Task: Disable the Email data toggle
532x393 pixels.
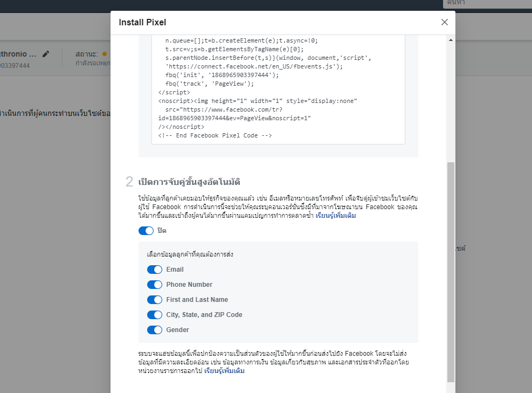Action: coord(155,270)
